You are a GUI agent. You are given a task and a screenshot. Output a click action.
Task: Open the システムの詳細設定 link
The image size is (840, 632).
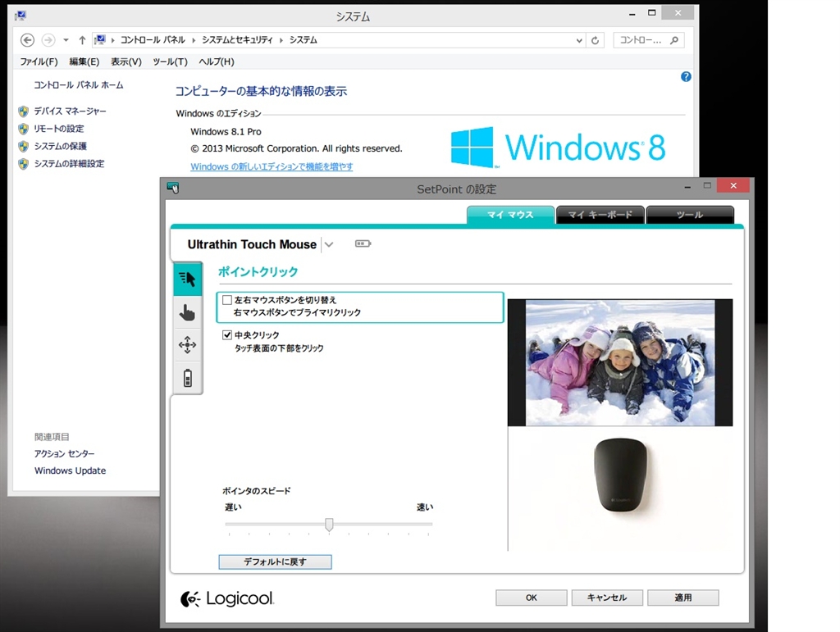(x=69, y=164)
